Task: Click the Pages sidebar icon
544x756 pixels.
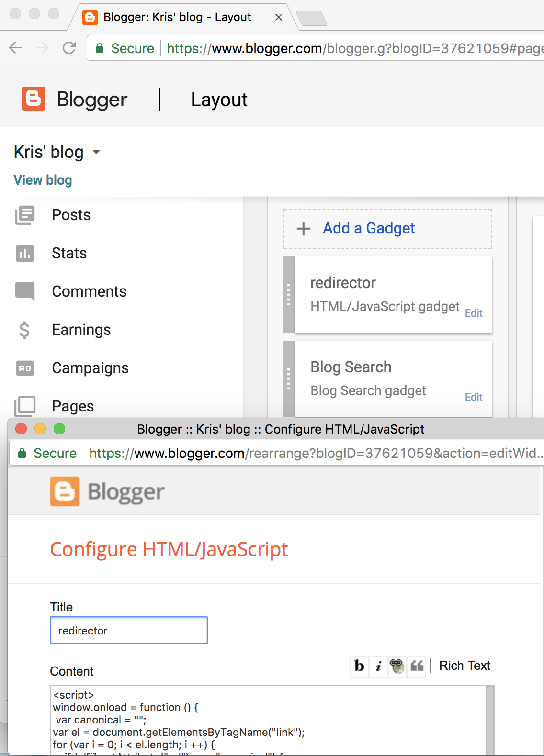Action: click(x=25, y=406)
